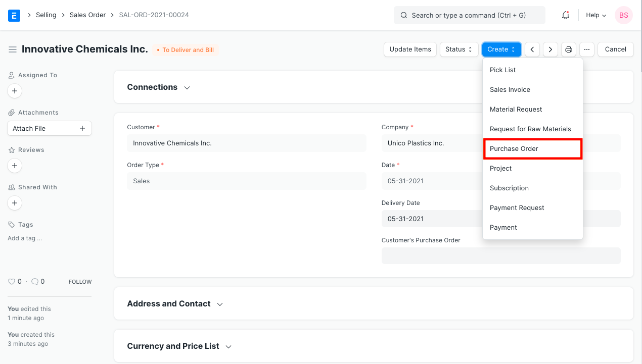Screen dimensions: 642x364
Task: Navigate to next document with right arrow
Action: (550, 49)
